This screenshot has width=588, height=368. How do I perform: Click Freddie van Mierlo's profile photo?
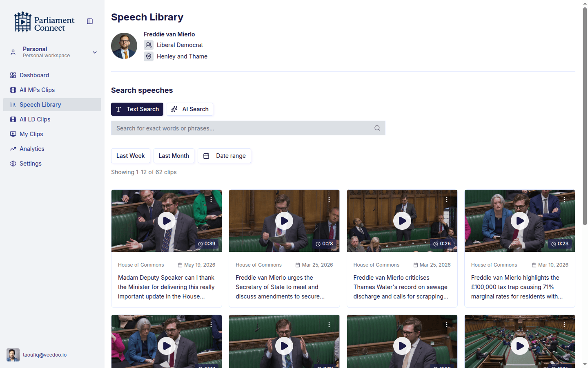pyautogui.click(x=124, y=46)
